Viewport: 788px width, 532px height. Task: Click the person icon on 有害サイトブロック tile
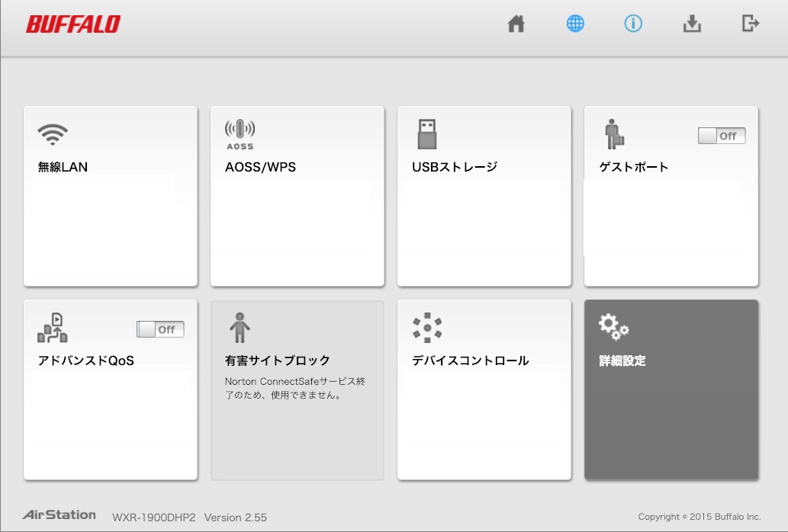coord(240,328)
